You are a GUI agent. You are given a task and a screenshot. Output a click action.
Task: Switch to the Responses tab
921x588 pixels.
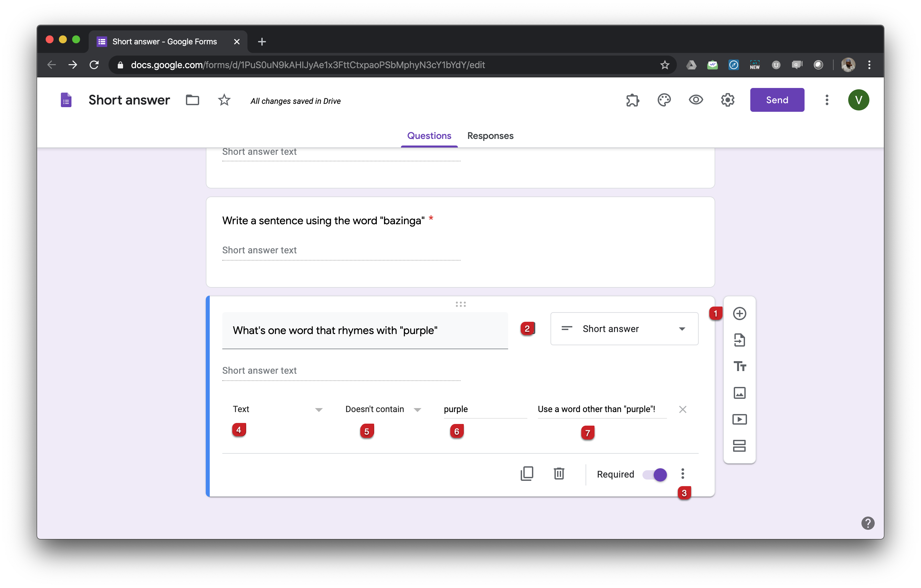(490, 136)
